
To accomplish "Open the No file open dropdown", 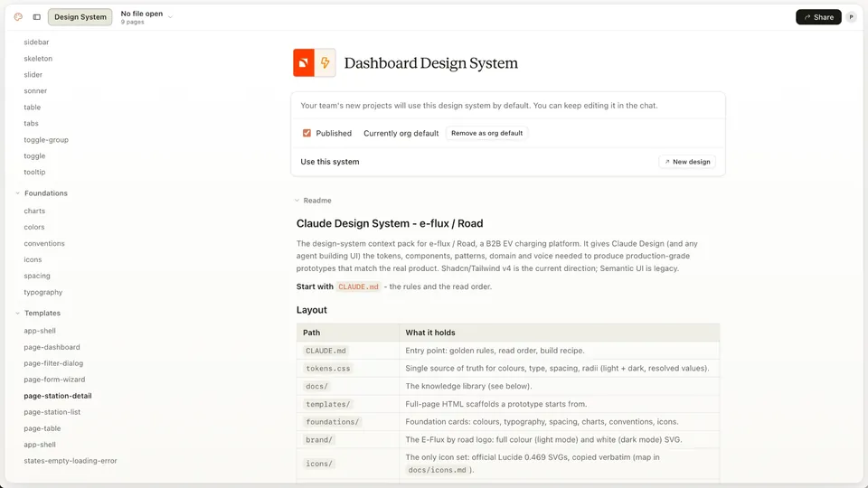I will (146, 17).
